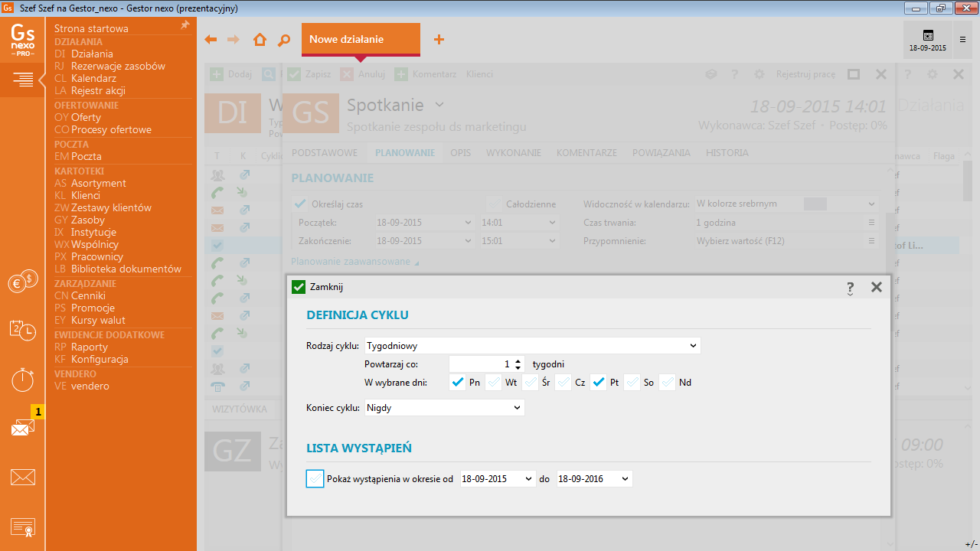Click the search magnifier icon

[283, 40]
